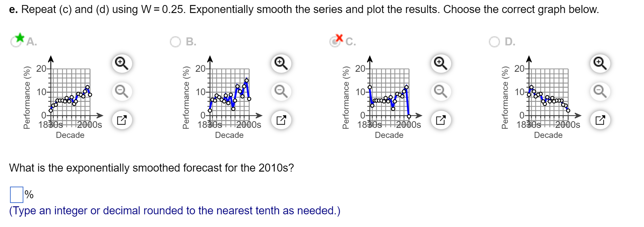Click the zoom-in magnifier for graph C

tap(440, 62)
